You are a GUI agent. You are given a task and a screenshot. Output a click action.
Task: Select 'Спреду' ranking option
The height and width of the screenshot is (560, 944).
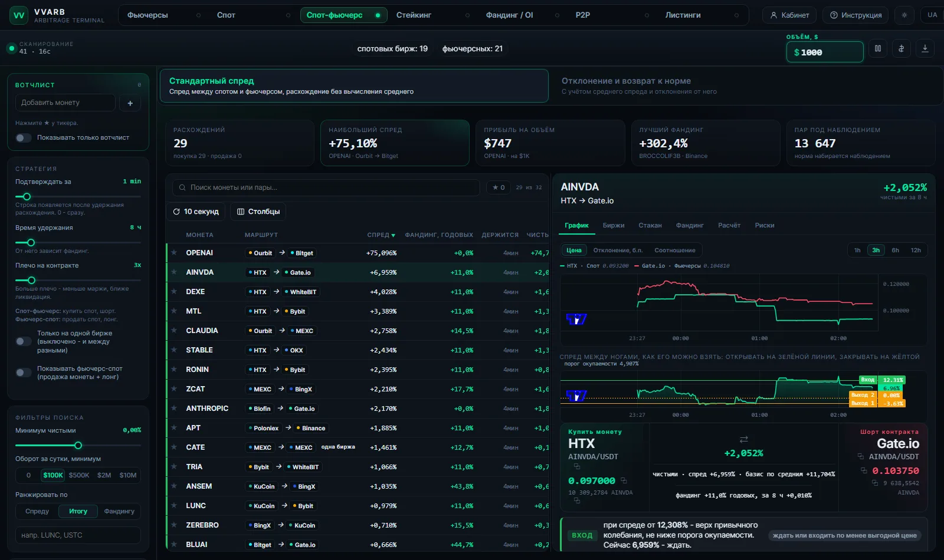[37, 512]
